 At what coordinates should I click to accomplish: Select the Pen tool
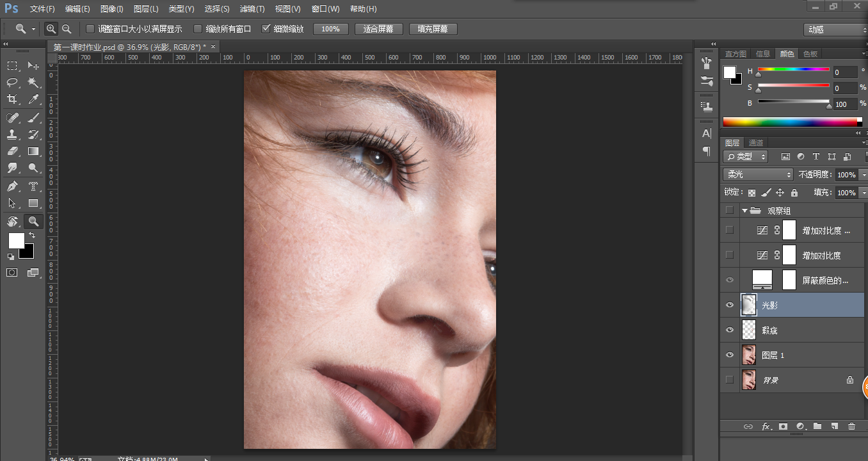[12, 186]
